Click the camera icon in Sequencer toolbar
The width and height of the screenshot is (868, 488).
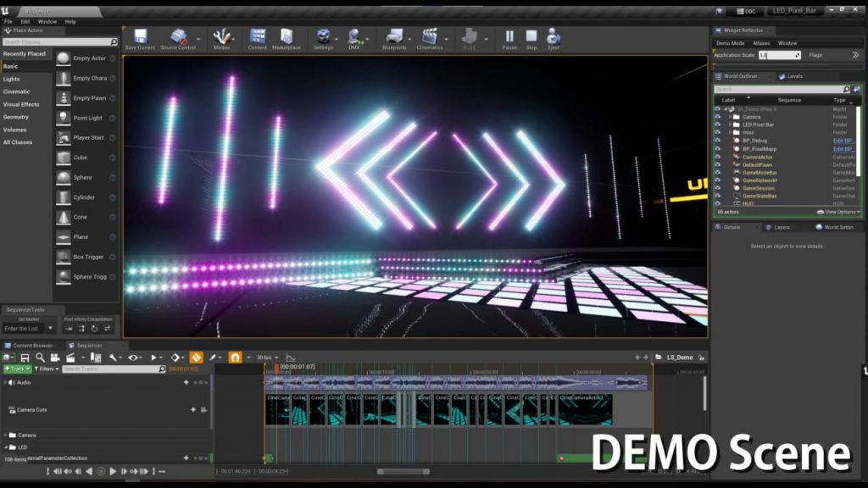point(55,358)
